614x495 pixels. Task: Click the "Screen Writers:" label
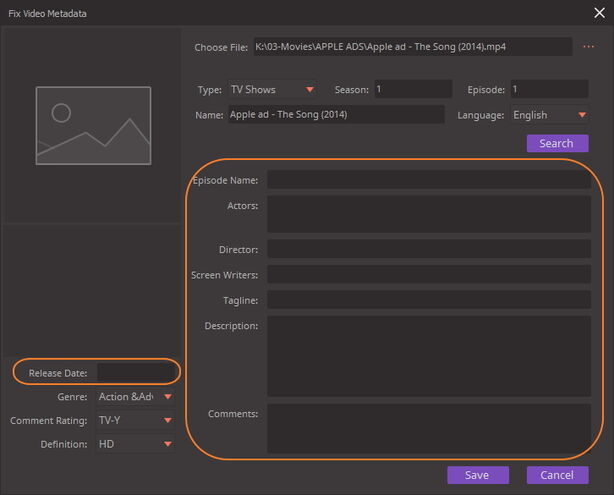tap(224, 275)
